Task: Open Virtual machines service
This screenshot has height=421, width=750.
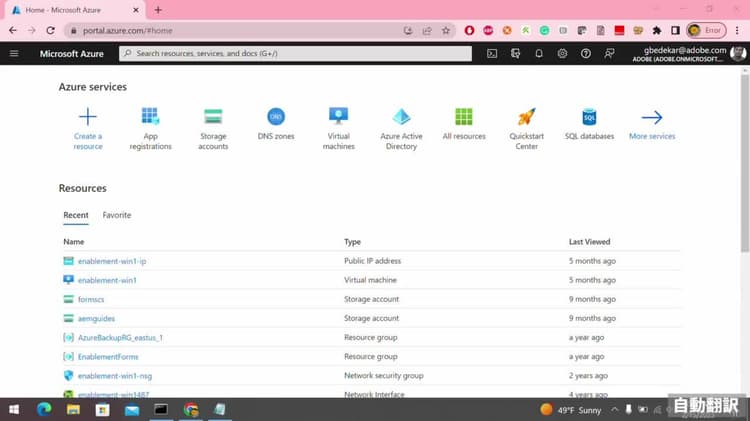Action: coord(339,129)
